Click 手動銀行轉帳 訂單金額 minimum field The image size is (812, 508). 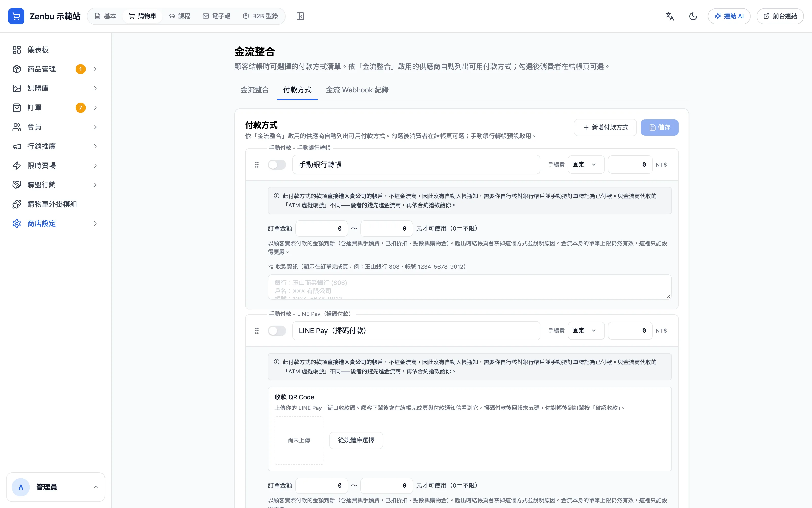click(x=322, y=228)
